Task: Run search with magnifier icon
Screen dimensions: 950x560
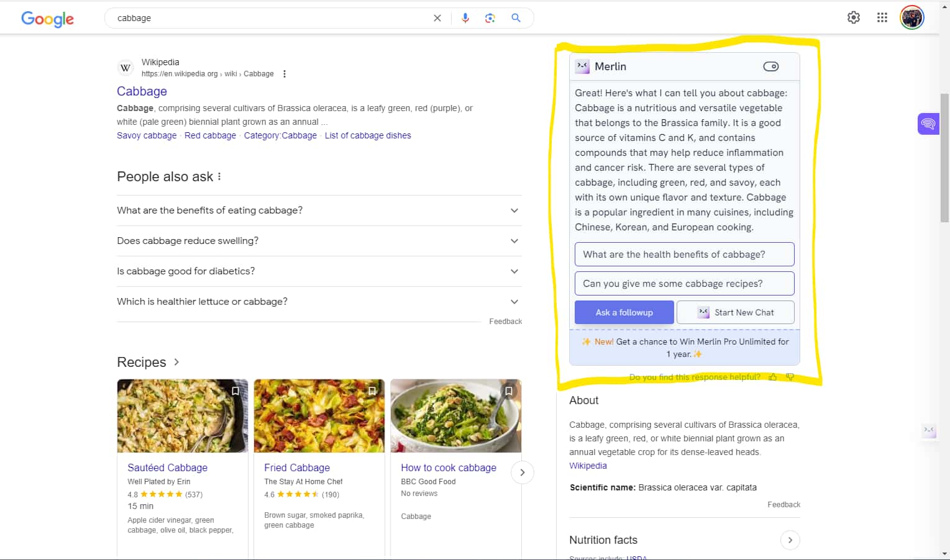Action: tap(516, 18)
